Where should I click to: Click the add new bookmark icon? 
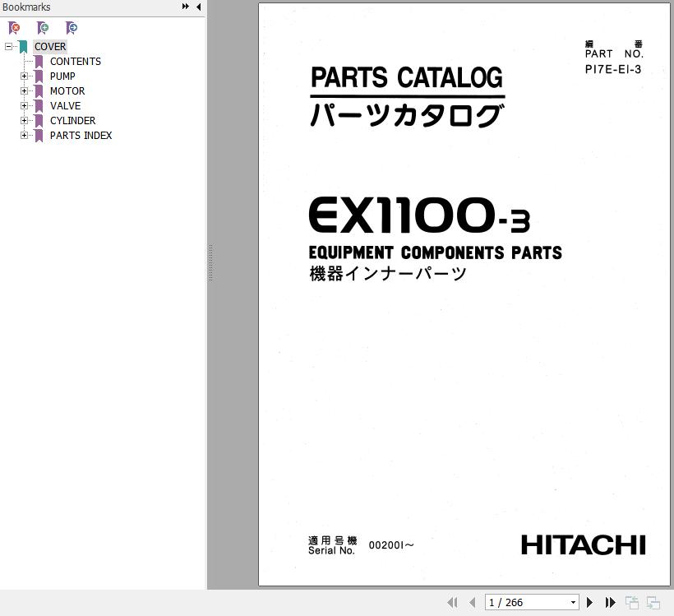[43, 28]
